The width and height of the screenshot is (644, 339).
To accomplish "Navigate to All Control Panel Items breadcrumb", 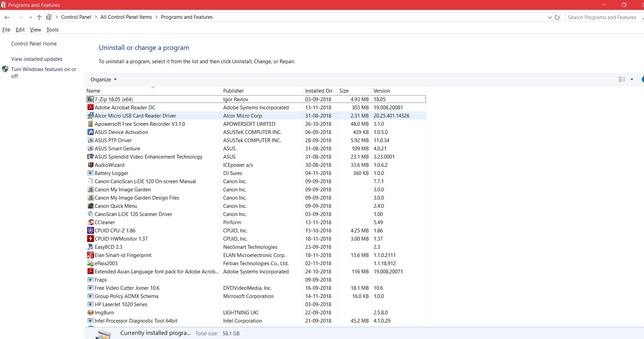I will 126,17.
